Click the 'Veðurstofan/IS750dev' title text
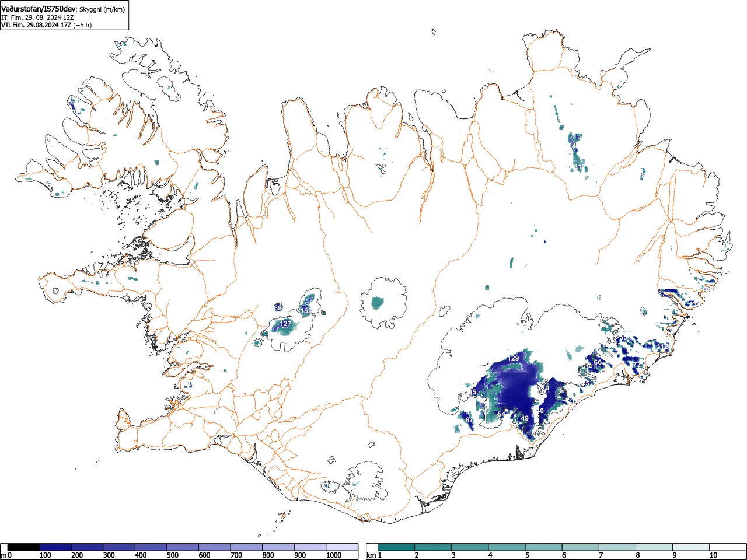Screen dimensions: 747x560 coord(39,9)
